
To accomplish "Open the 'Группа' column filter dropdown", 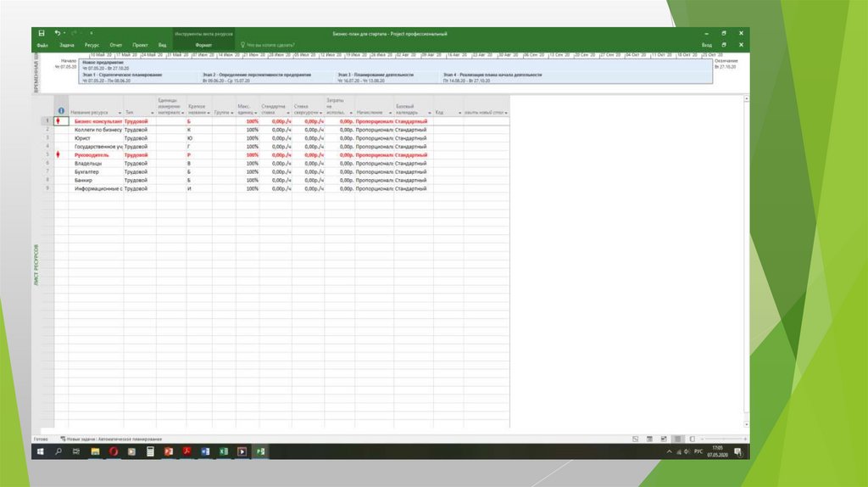I will (232, 112).
